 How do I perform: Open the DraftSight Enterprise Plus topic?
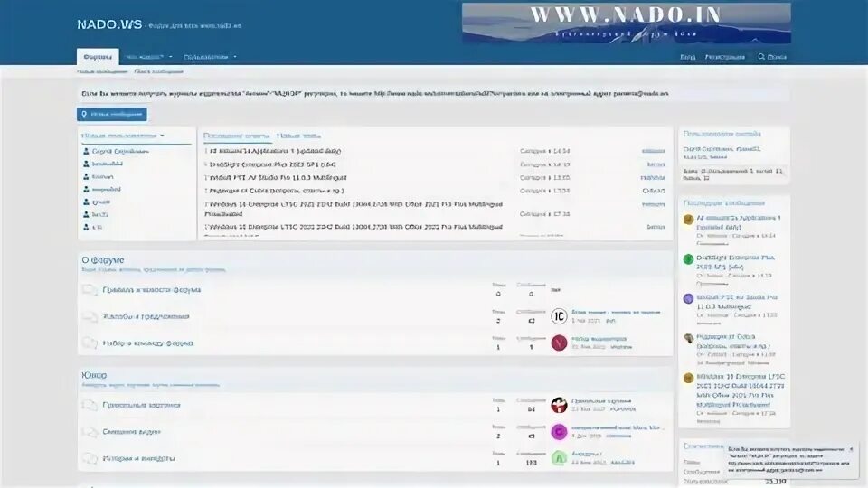[272, 164]
